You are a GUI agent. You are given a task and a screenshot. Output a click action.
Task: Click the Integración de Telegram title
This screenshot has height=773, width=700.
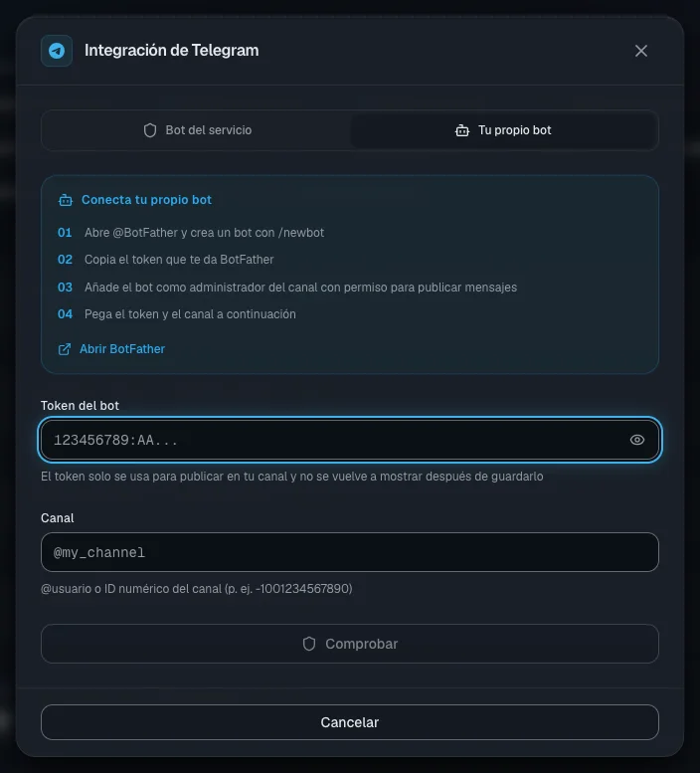coord(171,51)
